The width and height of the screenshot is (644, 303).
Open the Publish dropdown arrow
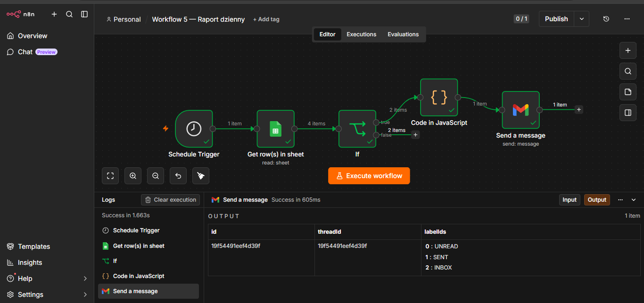tap(582, 19)
